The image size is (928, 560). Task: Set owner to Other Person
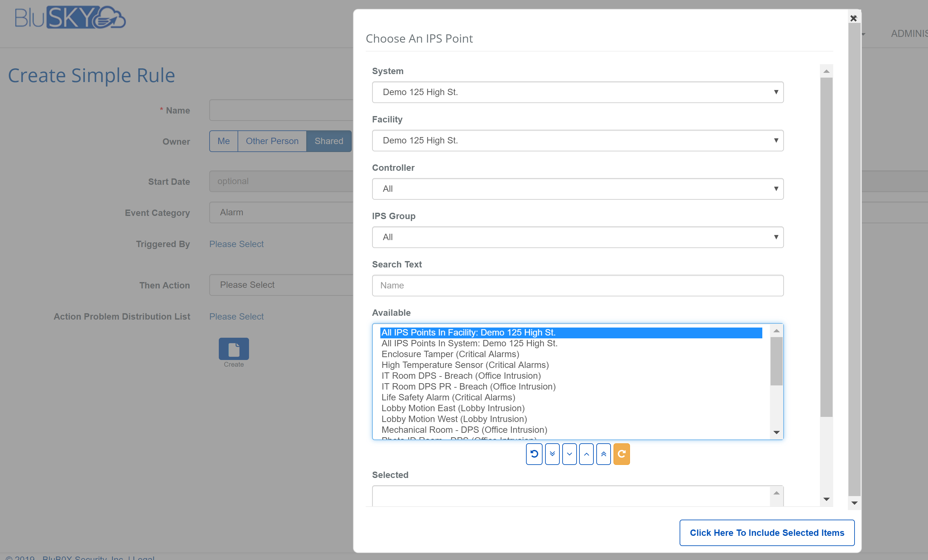(272, 141)
